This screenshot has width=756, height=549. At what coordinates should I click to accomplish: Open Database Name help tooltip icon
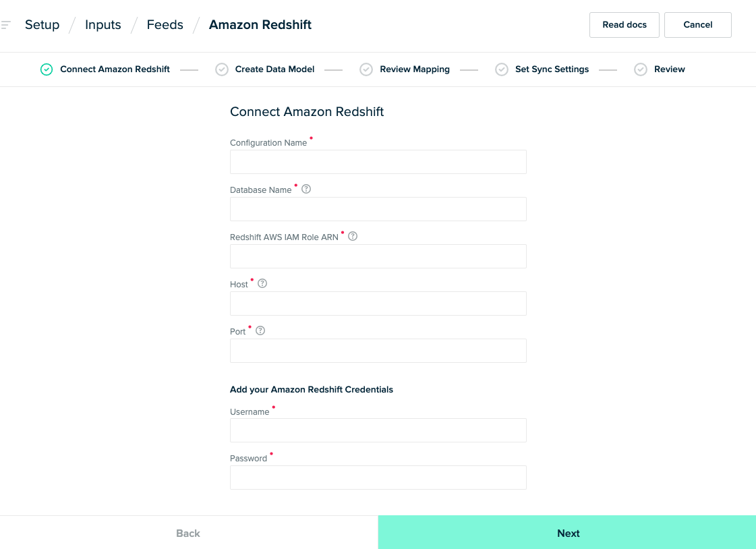(x=306, y=189)
